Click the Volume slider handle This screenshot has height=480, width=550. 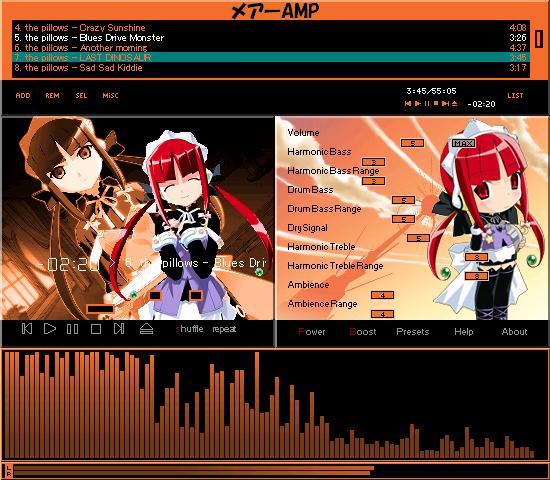click(x=412, y=143)
